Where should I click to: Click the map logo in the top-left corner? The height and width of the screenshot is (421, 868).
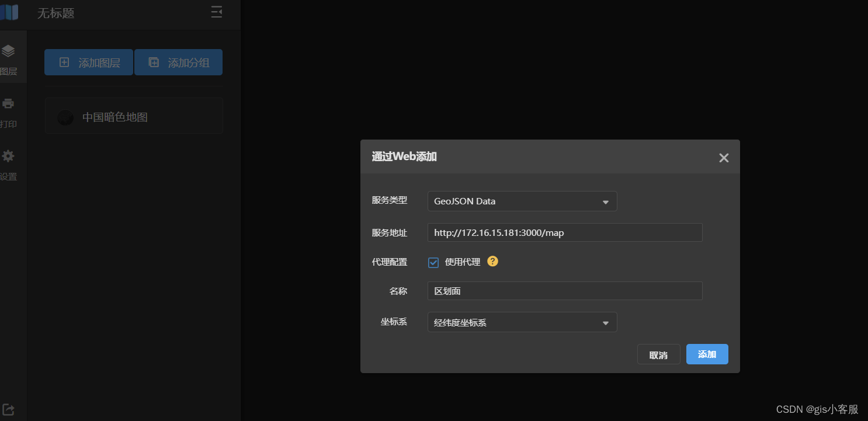coord(9,12)
